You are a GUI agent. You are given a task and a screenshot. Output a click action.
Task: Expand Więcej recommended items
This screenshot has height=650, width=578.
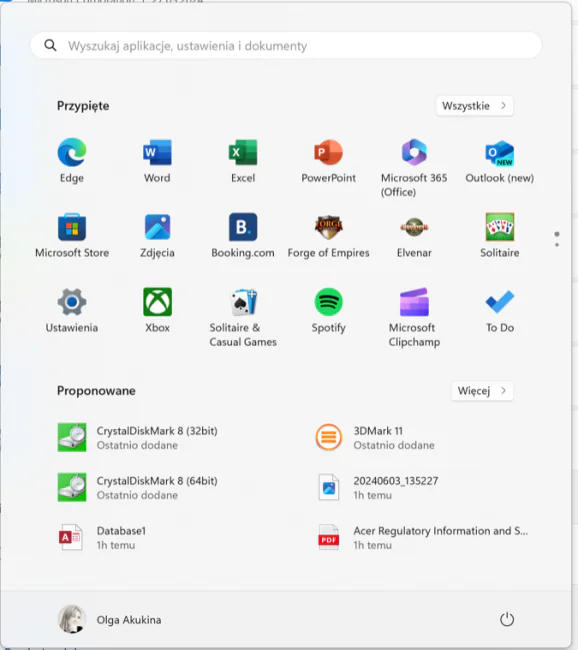482,391
